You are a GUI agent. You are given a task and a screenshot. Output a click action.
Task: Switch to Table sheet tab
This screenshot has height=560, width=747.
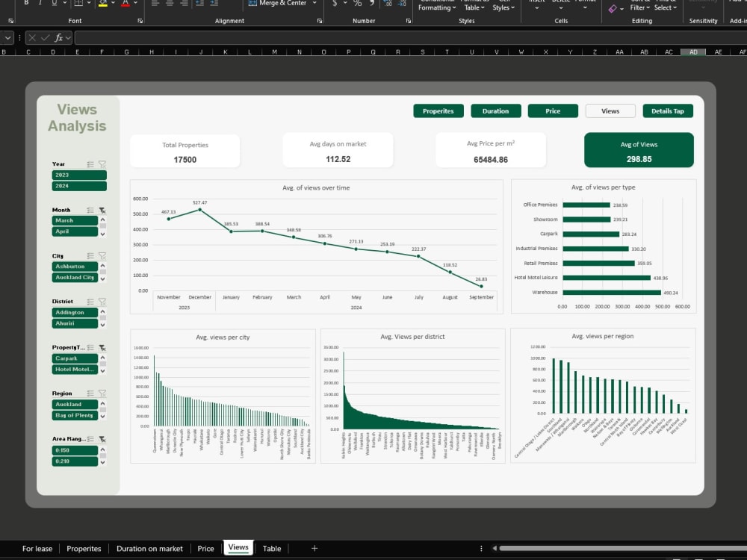tap(272, 549)
